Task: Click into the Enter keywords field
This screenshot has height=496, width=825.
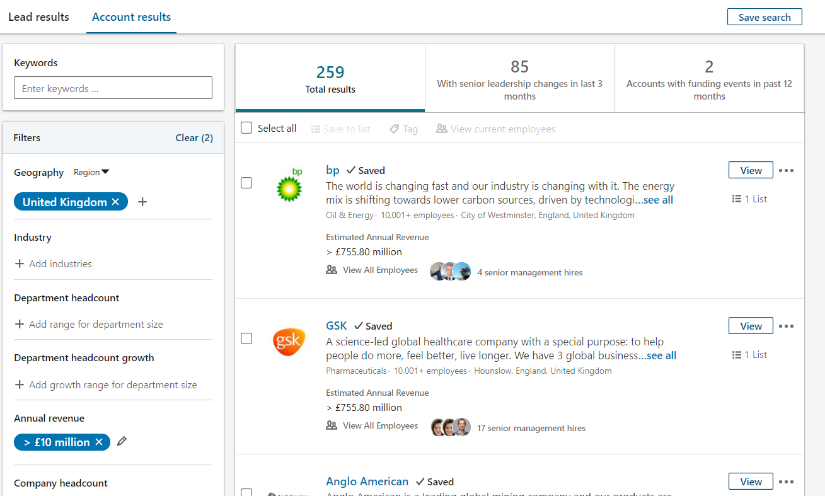Action: (113, 88)
